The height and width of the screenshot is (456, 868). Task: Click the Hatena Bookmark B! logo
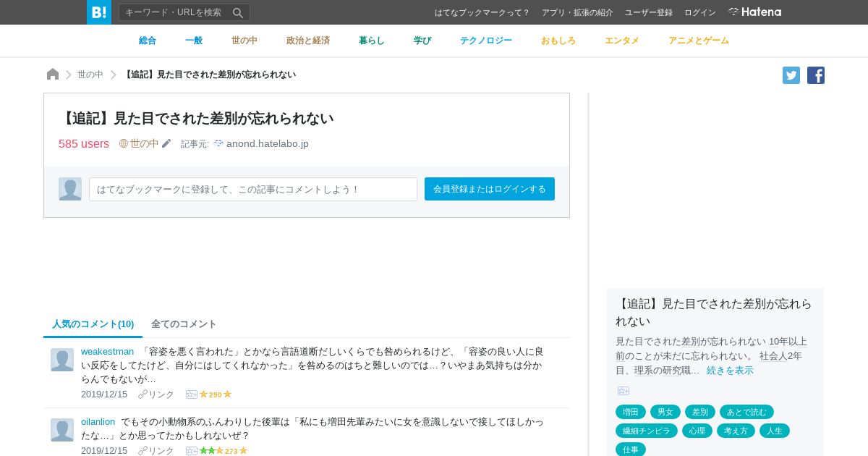click(x=99, y=12)
